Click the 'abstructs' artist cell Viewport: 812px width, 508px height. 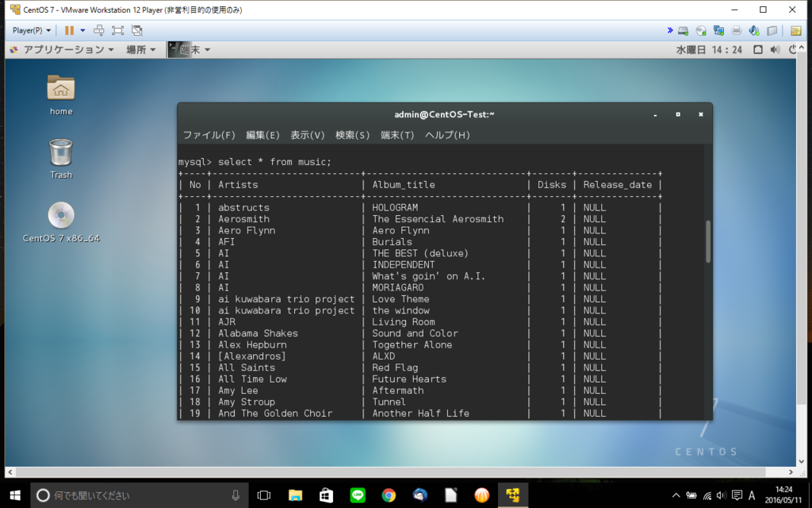(243, 208)
